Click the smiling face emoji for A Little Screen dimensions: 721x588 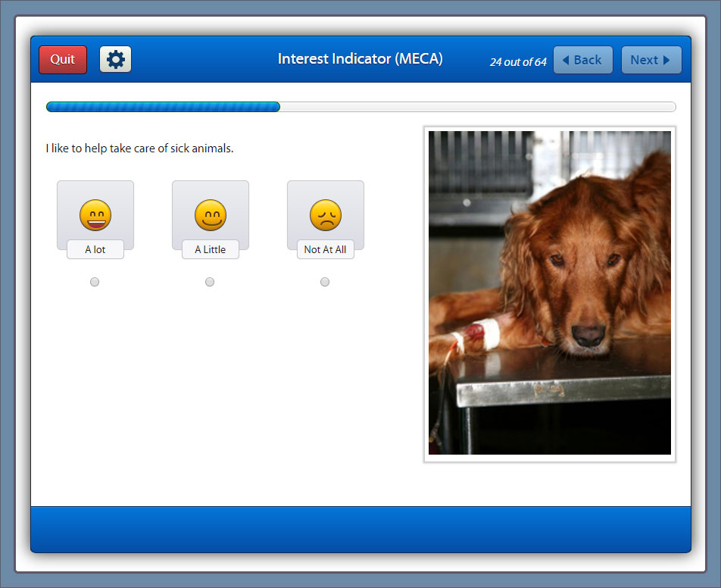211,215
